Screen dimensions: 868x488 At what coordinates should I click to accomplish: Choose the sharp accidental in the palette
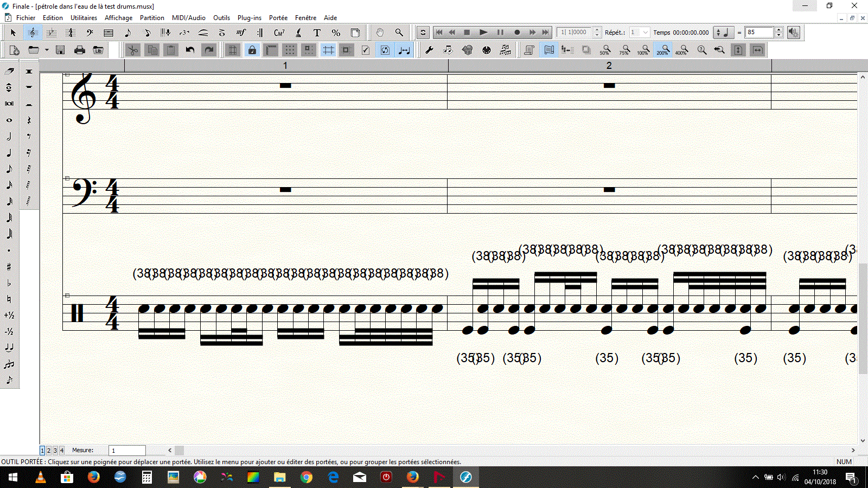pos(9,266)
